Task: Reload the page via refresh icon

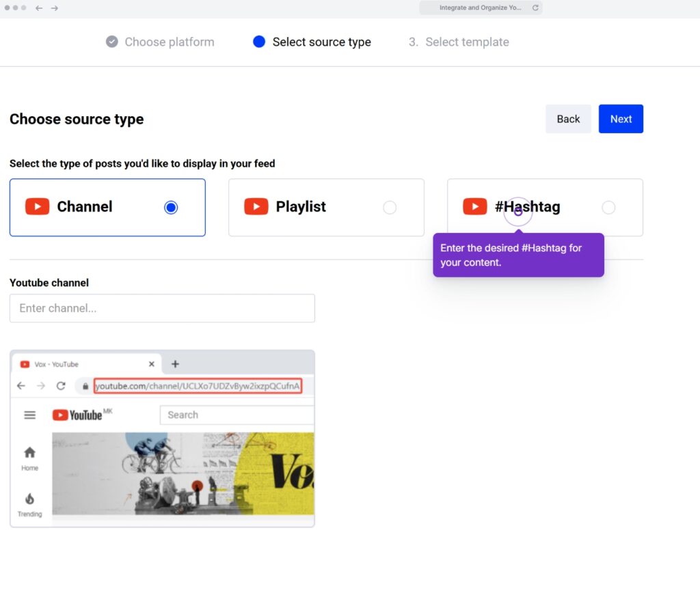Action: coord(535,8)
